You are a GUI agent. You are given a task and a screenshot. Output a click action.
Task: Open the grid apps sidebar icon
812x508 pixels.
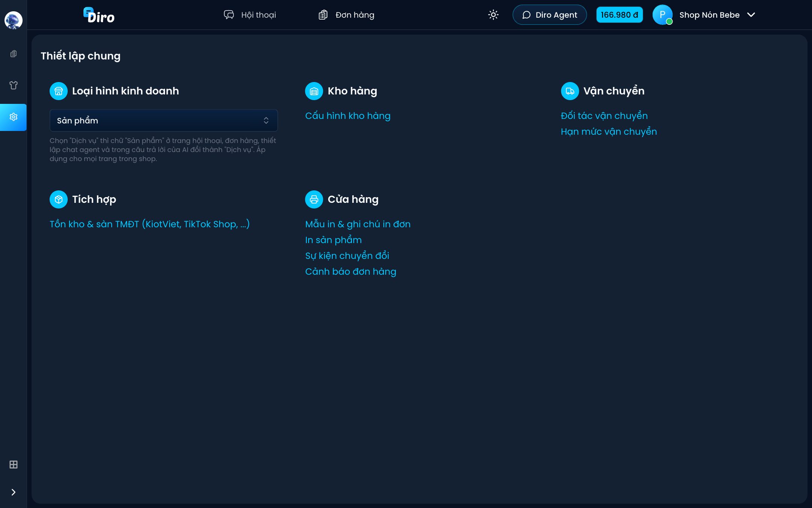pyautogui.click(x=13, y=464)
